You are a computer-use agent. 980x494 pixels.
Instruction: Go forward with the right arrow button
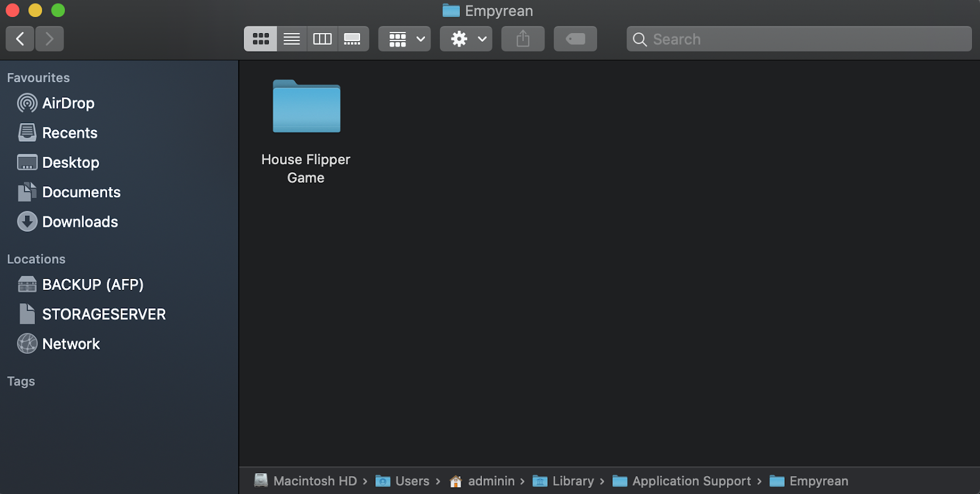point(50,39)
